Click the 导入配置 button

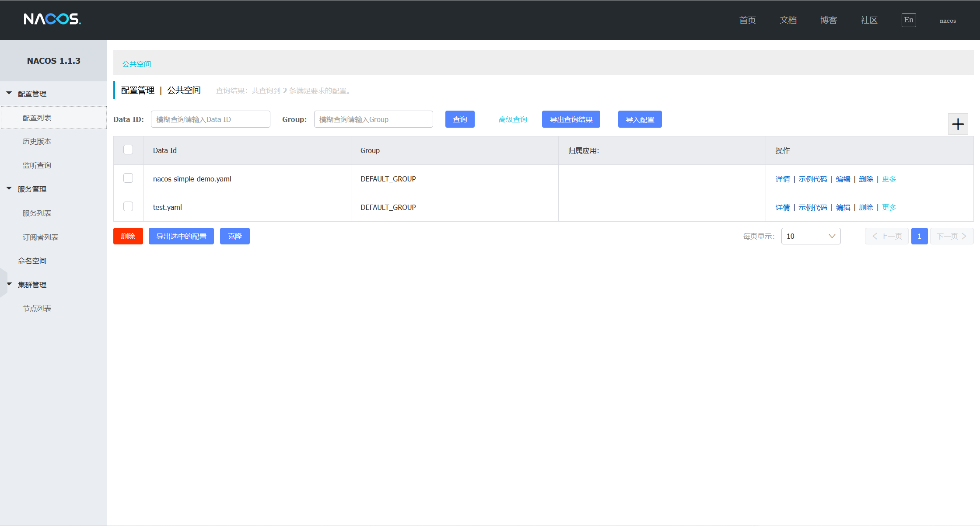tap(640, 119)
